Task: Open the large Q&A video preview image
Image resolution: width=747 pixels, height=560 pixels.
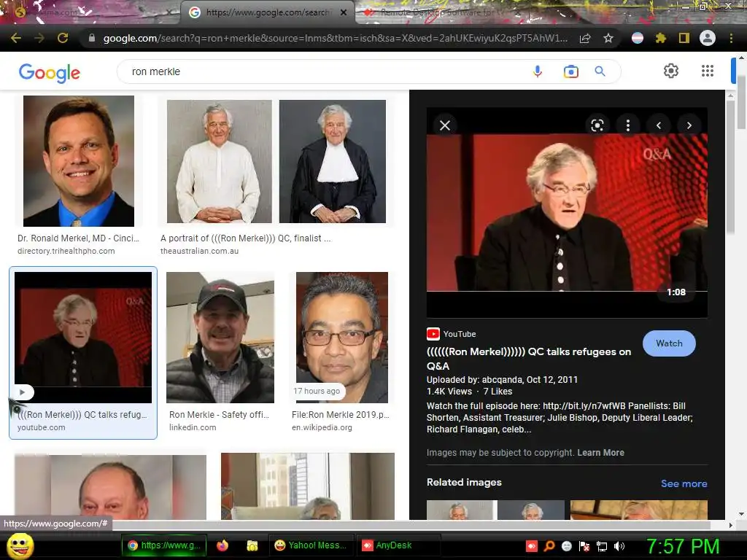Action: click(x=567, y=212)
